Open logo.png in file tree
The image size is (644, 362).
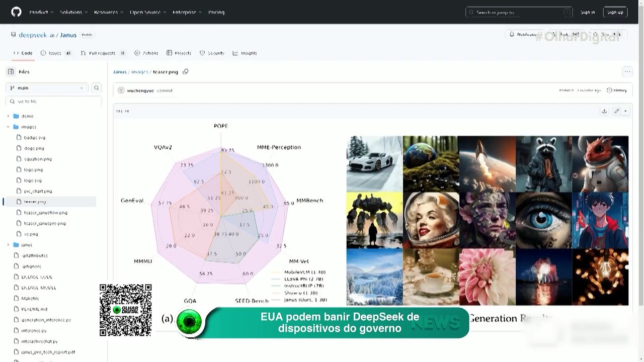(x=33, y=170)
